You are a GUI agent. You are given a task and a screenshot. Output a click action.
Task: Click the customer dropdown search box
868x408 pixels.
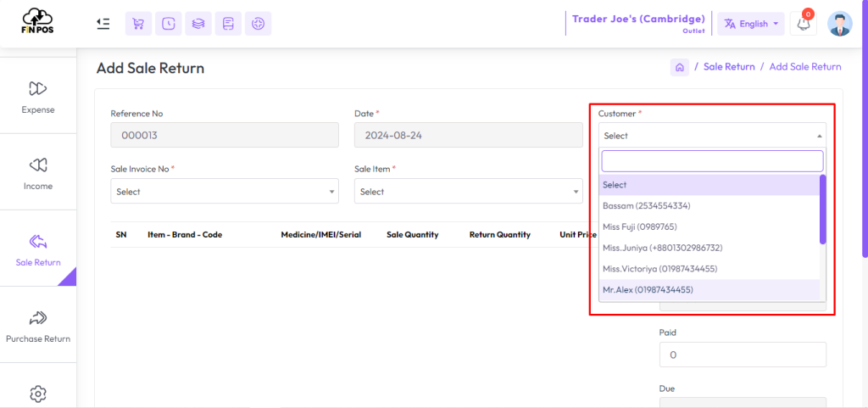(712, 161)
